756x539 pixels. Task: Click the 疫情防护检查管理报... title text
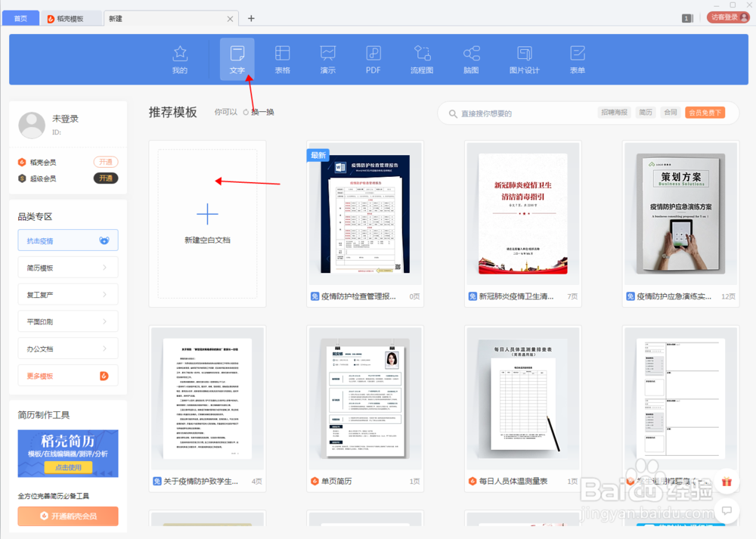point(358,296)
